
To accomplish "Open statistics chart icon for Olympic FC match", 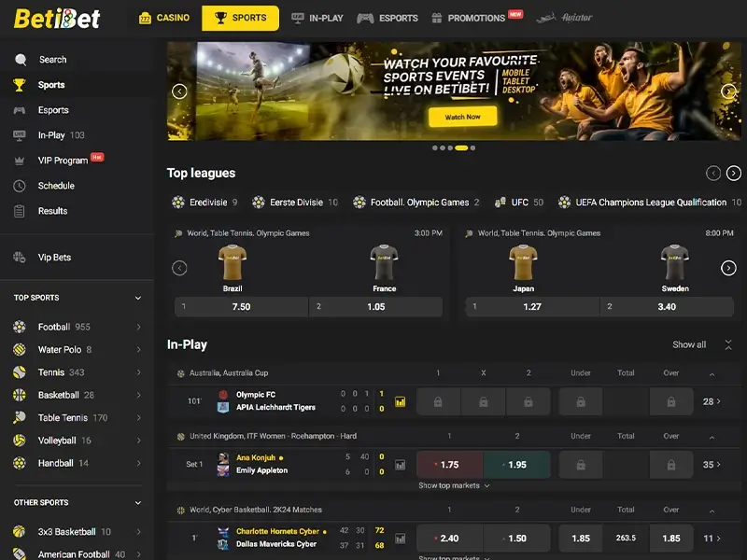I will coord(401,402).
